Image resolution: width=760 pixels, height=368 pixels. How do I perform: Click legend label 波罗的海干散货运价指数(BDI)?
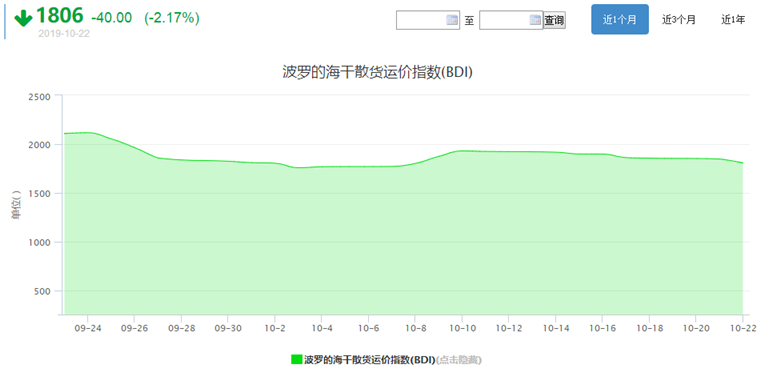(370, 360)
